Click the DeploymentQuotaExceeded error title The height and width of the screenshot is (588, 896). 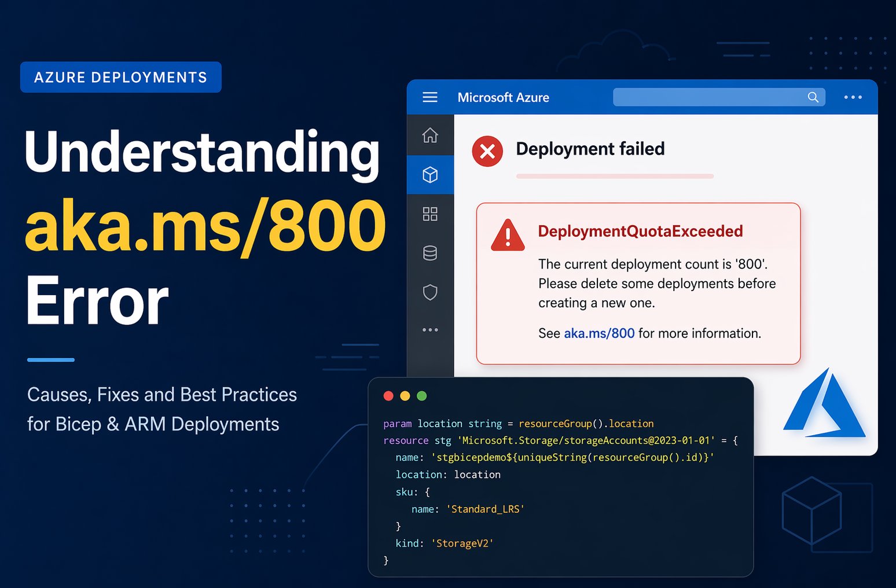(640, 231)
